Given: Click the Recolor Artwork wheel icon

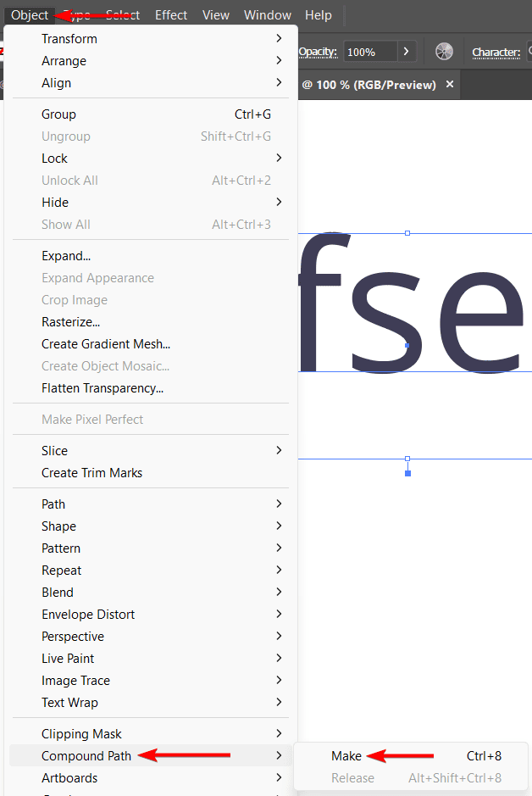Looking at the screenshot, I should (444, 52).
